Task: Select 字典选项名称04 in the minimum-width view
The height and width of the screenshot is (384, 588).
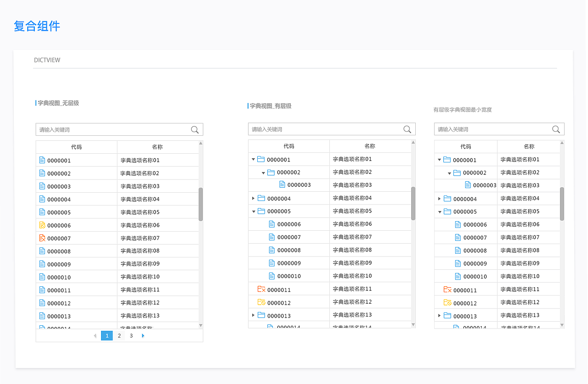Action: pyautogui.click(x=520, y=199)
